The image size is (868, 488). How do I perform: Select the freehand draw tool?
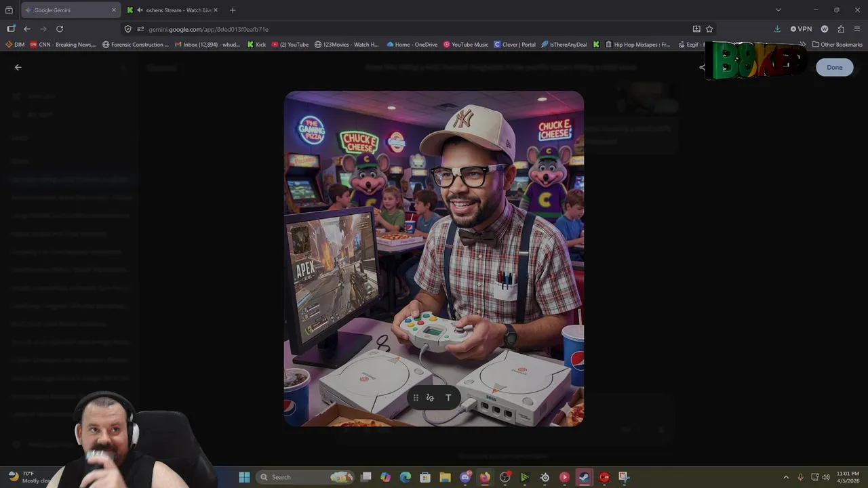[x=430, y=398]
